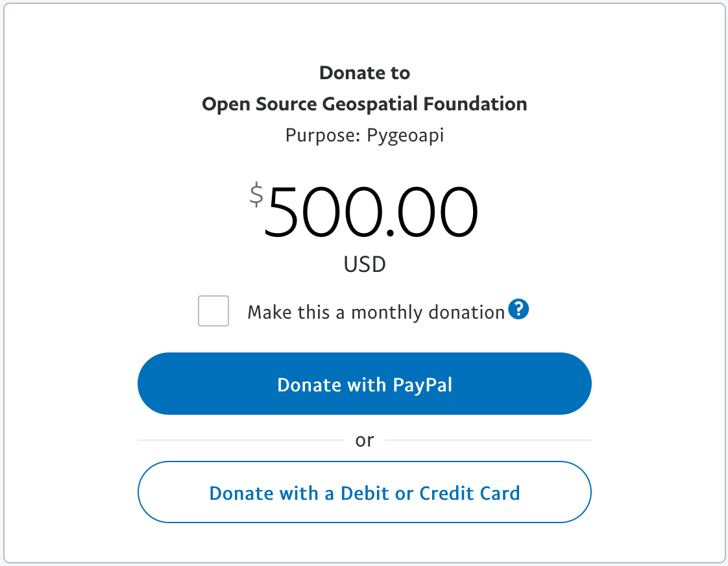Click the 'or' divider text

pyautogui.click(x=365, y=440)
